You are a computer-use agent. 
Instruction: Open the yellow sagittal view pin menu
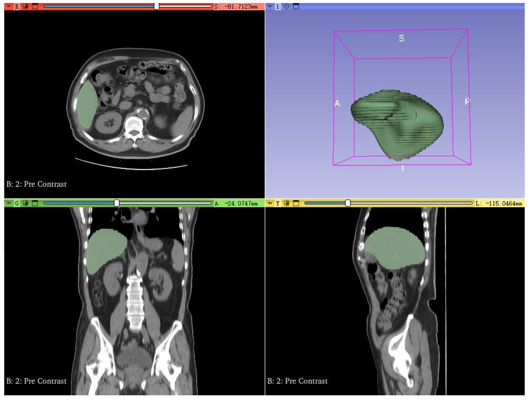click(270, 203)
